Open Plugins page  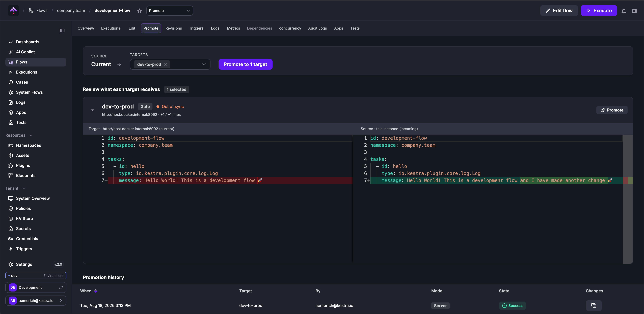(36, 166)
